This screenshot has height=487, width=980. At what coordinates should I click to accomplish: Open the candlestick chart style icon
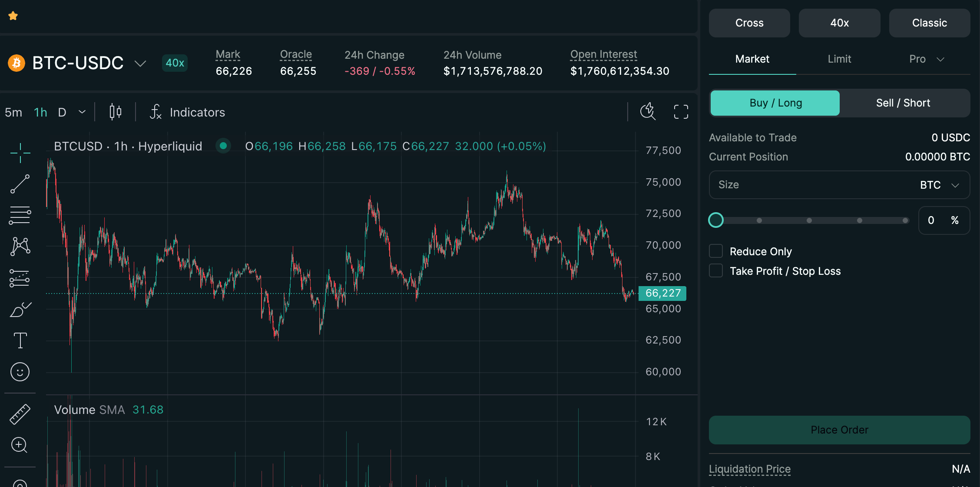point(115,112)
